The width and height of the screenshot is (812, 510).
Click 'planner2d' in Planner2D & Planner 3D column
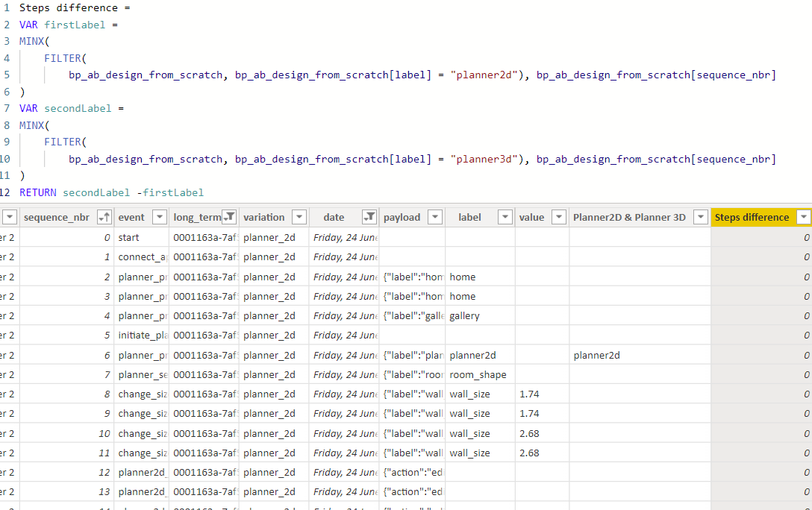click(640, 356)
